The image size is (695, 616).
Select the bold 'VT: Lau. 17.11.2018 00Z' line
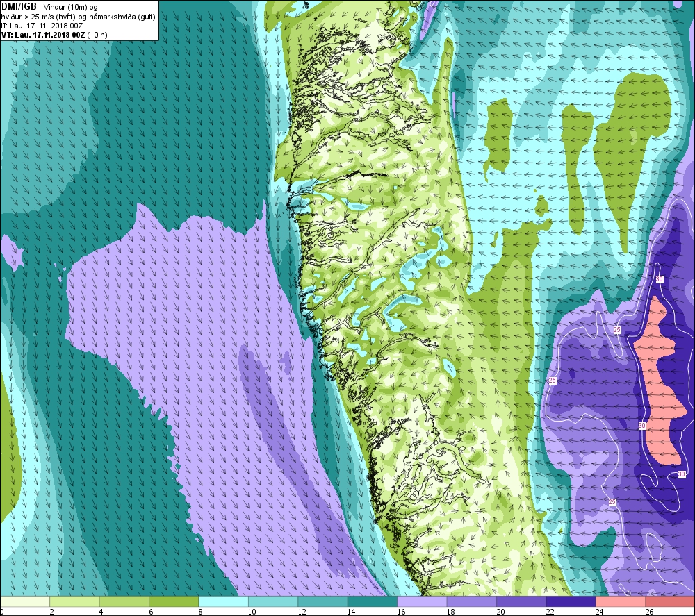pyautogui.click(x=43, y=35)
